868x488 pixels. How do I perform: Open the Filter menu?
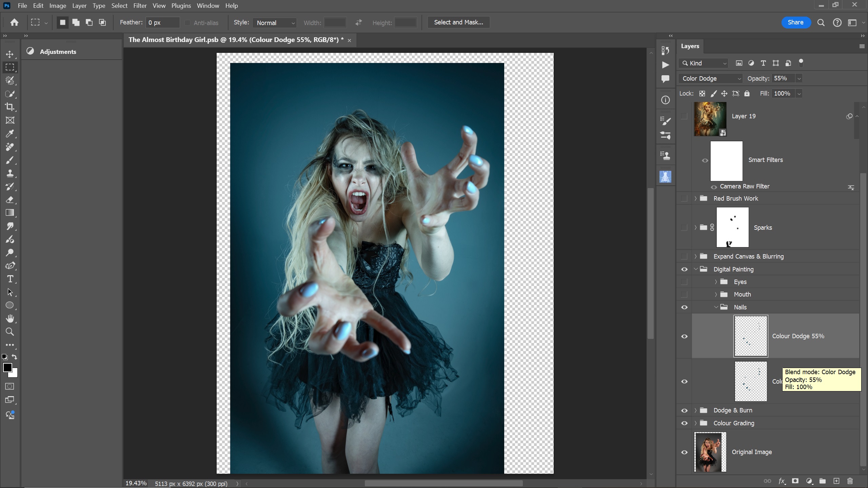coord(140,6)
